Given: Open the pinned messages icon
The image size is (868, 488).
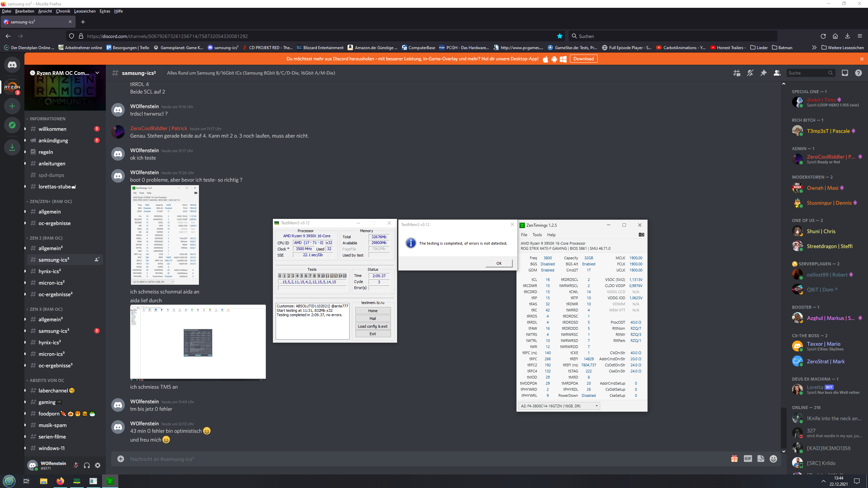Looking at the screenshot, I should click(x=763, y=73).
